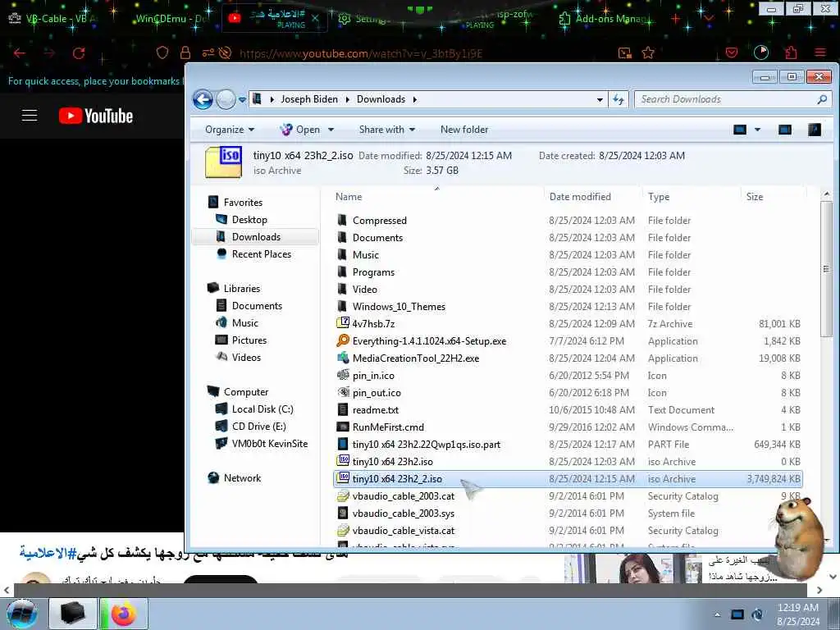Select Desktop in Favorites
The width and height of the screenshot is (840, 630).
click(249, 220)
